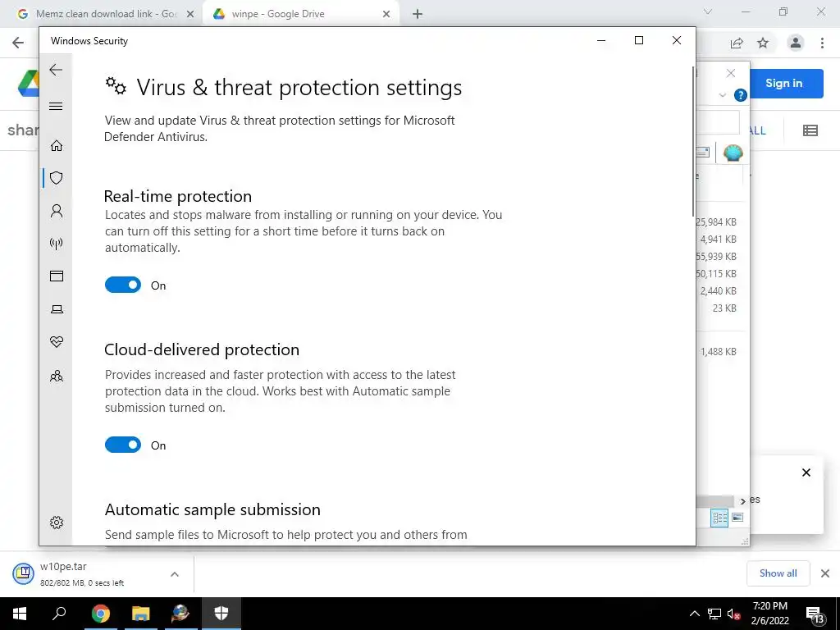Open Device security laptop icon
This screenshot has width=840, height=630.
coord(57,309)
